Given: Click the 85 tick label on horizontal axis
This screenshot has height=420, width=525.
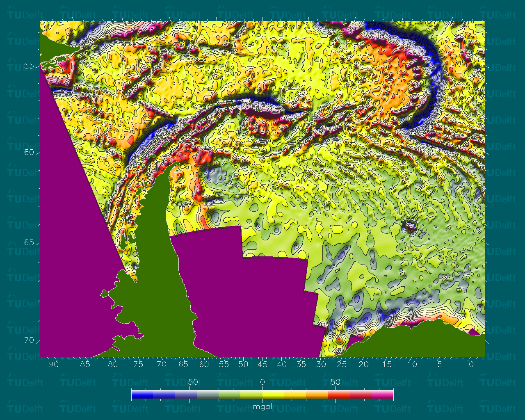Looking at the screenshot, I should 85,364.
